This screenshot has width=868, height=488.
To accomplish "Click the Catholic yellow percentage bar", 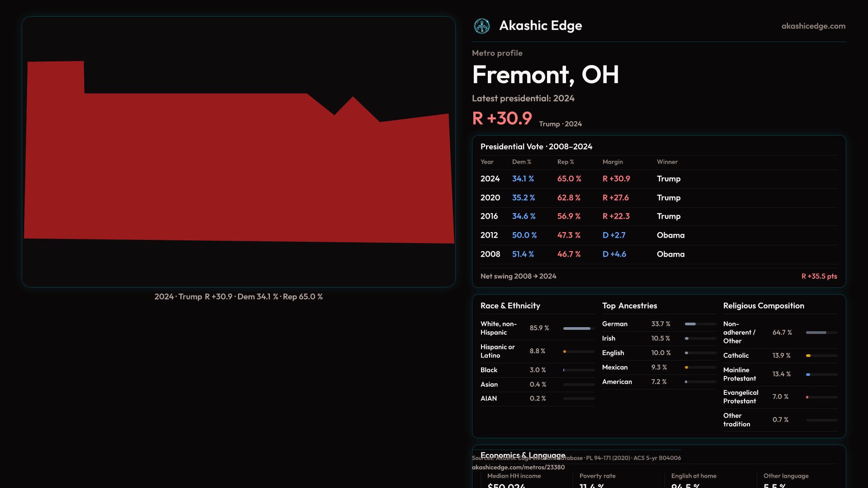I will coord(808,356).
